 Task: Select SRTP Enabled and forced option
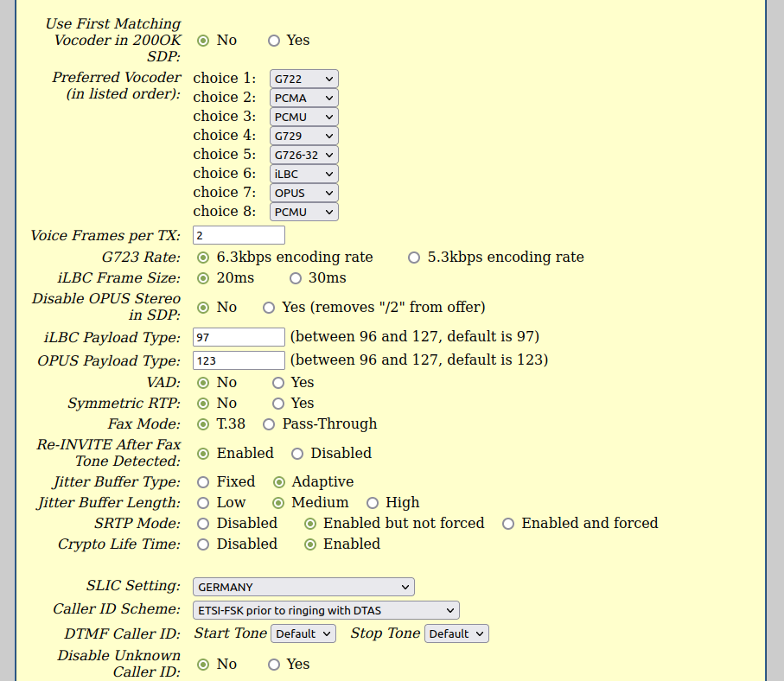508,524
